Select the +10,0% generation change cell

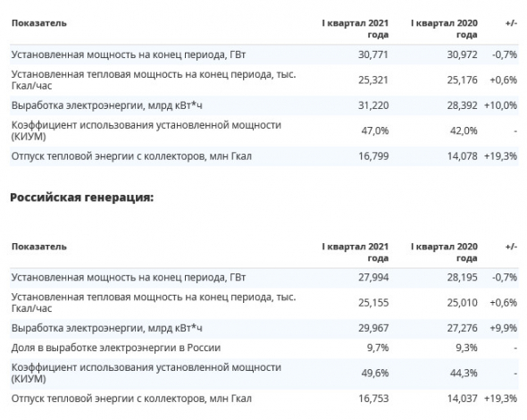(x=500, y=105)
